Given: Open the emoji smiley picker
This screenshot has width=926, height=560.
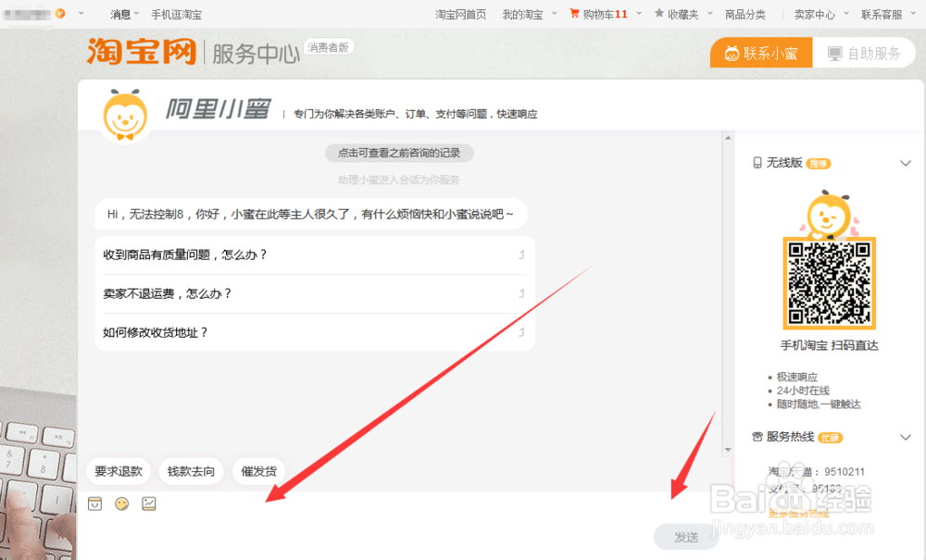Looking at the screenshot, I should (x=121, y=504).
